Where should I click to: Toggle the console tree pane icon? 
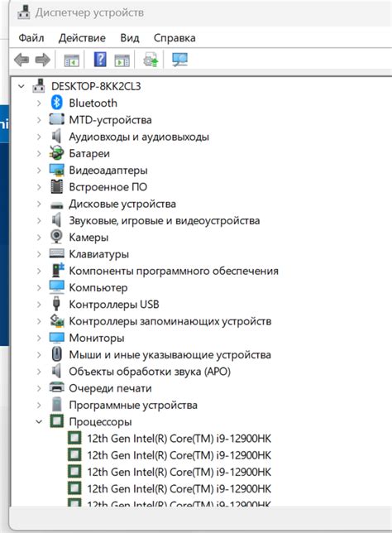pos(72,60)
